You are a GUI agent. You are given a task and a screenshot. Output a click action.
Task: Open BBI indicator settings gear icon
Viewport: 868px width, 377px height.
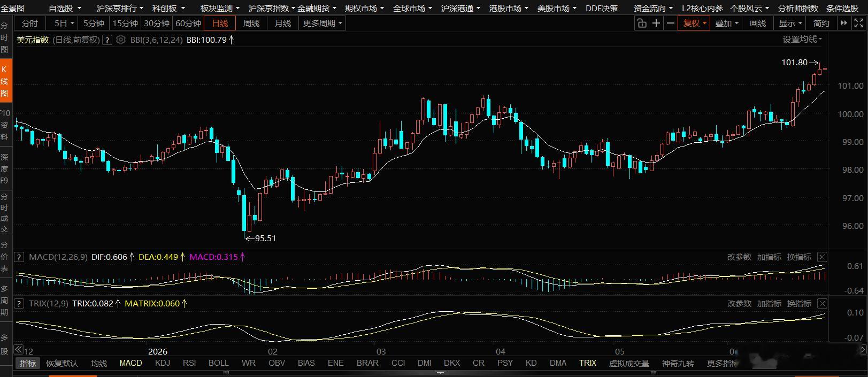tap(121, 40)
